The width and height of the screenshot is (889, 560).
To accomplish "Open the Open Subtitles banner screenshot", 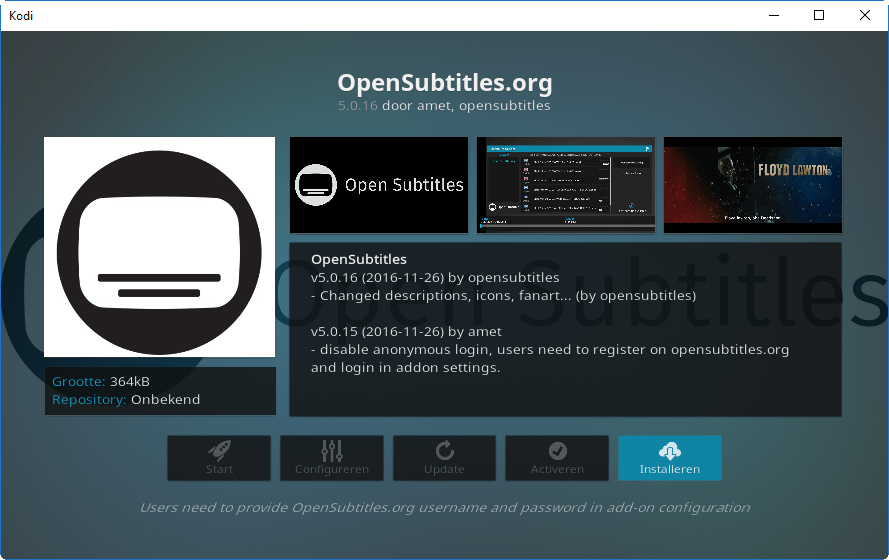I will pyautogui.click(x=379, y=185).
